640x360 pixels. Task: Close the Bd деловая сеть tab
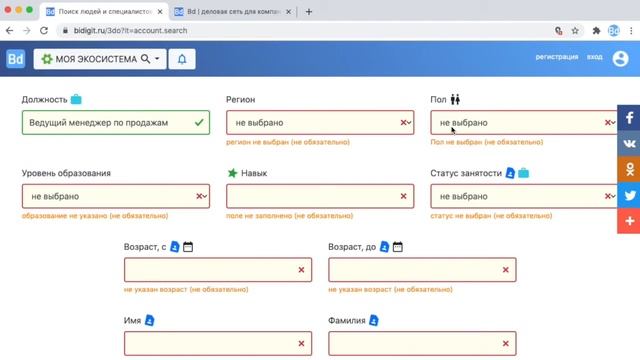(289, 12)
